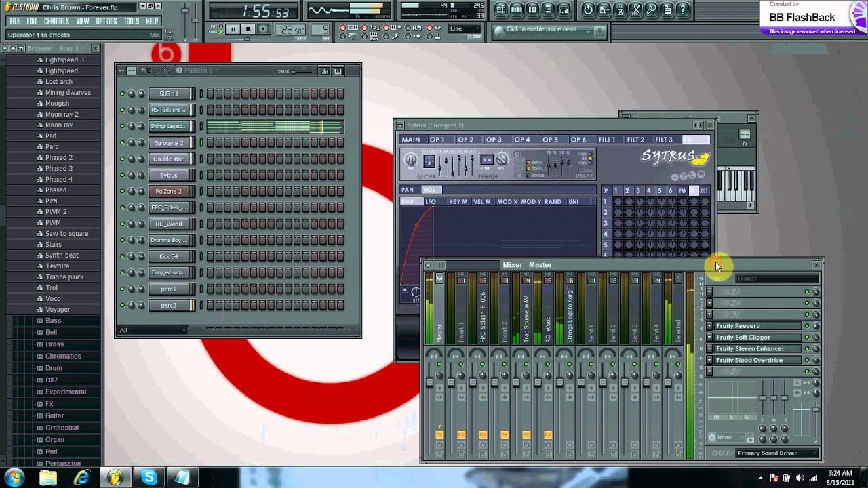Open the OPTIONS menu

tap(106, 21)
